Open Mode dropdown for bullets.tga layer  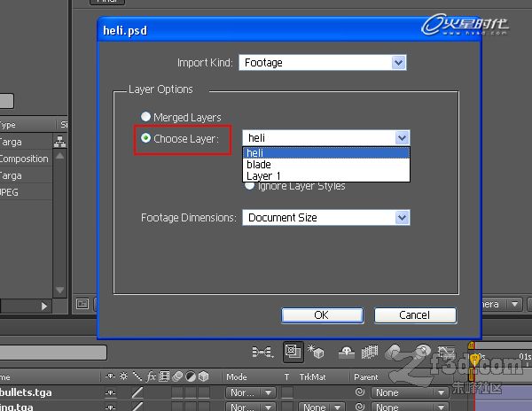[251, 392]
